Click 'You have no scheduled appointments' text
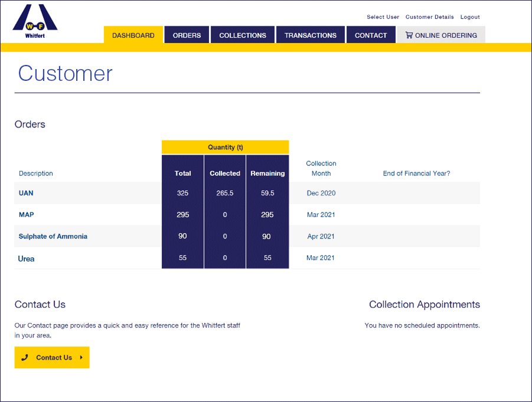Viewport: 532px width, 402px height. point(422,325)
